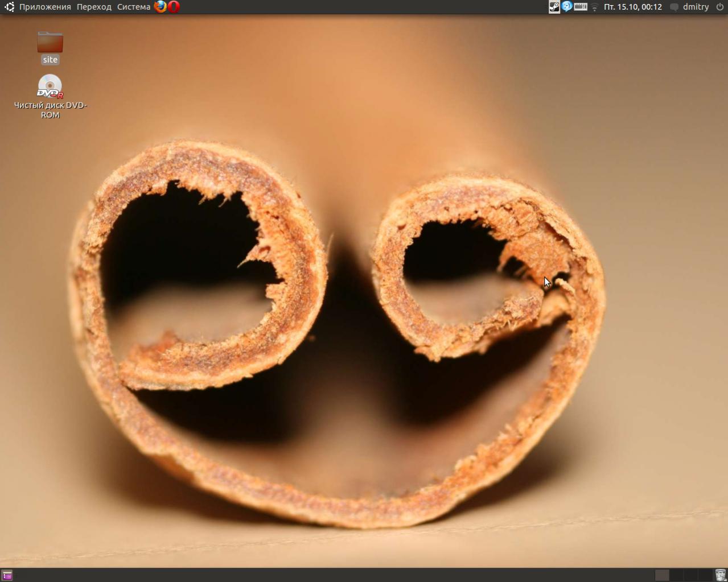The height and width of the screenshot is (582, 728).
Task: Click the Steam tray icon
Action: point(554,7)
